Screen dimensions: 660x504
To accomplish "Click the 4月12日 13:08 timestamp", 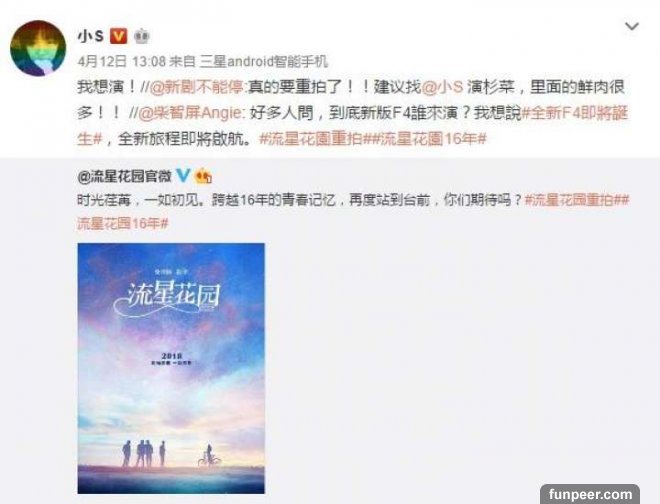I will (122, 62).
